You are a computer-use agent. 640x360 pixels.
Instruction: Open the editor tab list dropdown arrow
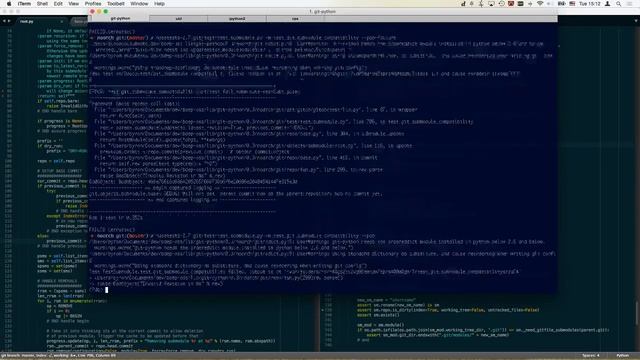point(636,21)
